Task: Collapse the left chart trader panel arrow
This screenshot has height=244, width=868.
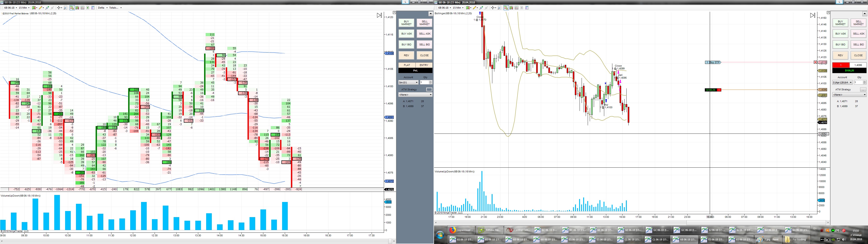Action: (430, 14)
